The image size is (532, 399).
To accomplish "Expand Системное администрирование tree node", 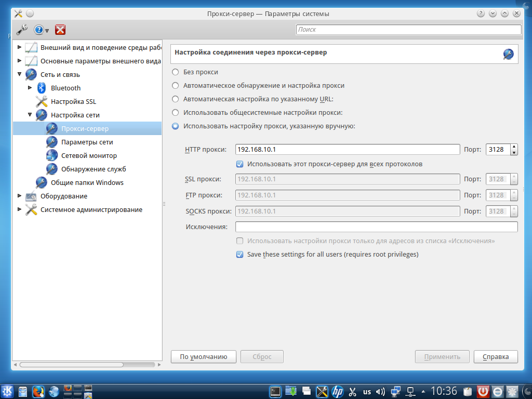I will pos(19,209).
